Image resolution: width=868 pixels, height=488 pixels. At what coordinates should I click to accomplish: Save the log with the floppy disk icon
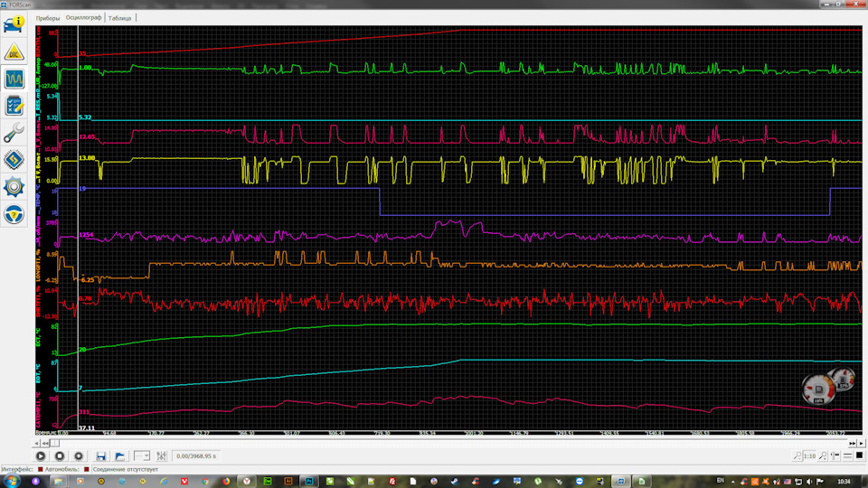coord(100,455)
